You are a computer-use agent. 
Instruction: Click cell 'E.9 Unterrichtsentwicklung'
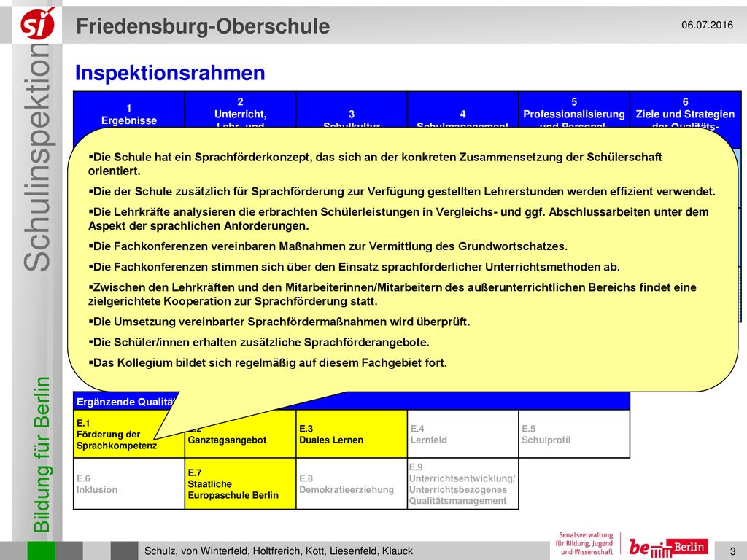(x=462, y=484)
